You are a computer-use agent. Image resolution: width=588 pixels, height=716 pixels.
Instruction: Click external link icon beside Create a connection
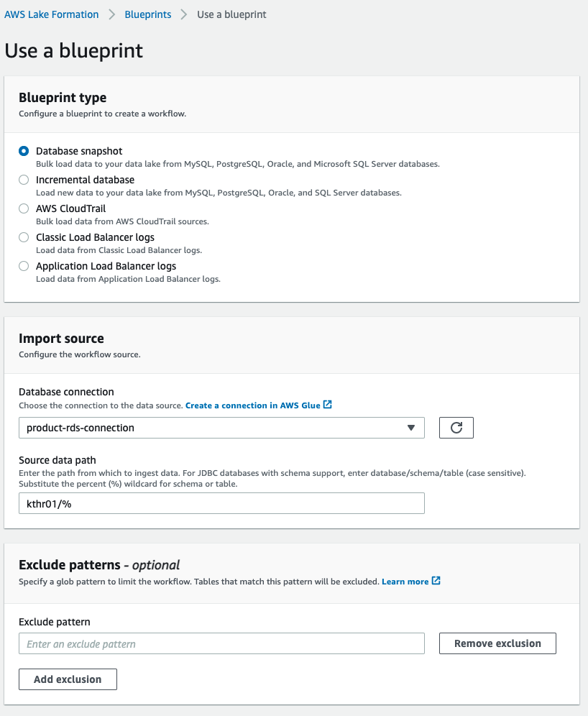328,405
